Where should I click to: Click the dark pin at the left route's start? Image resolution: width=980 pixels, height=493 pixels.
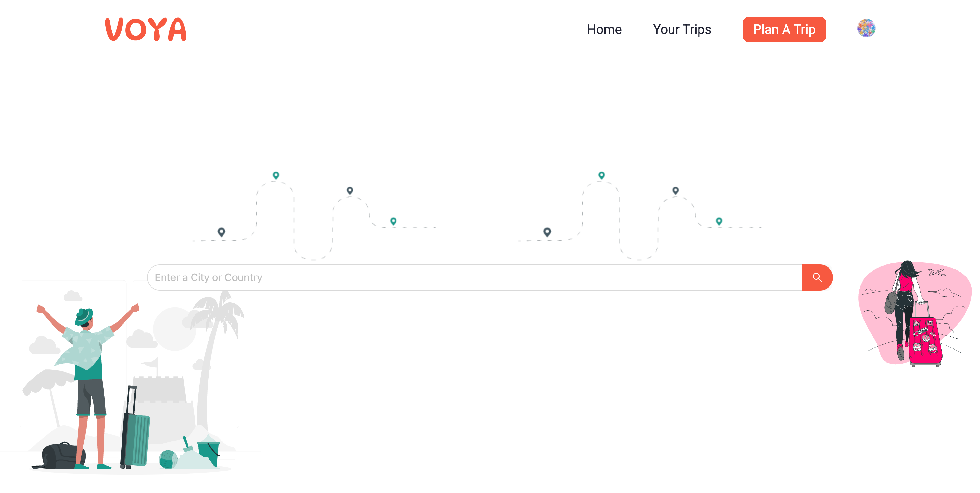coord(222,232)
